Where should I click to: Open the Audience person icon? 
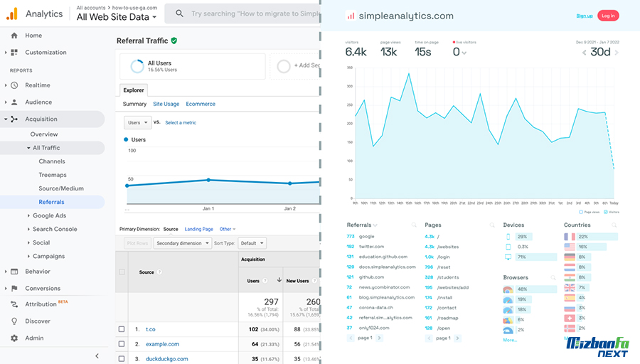pyautogui.click(x=14, y=102)
